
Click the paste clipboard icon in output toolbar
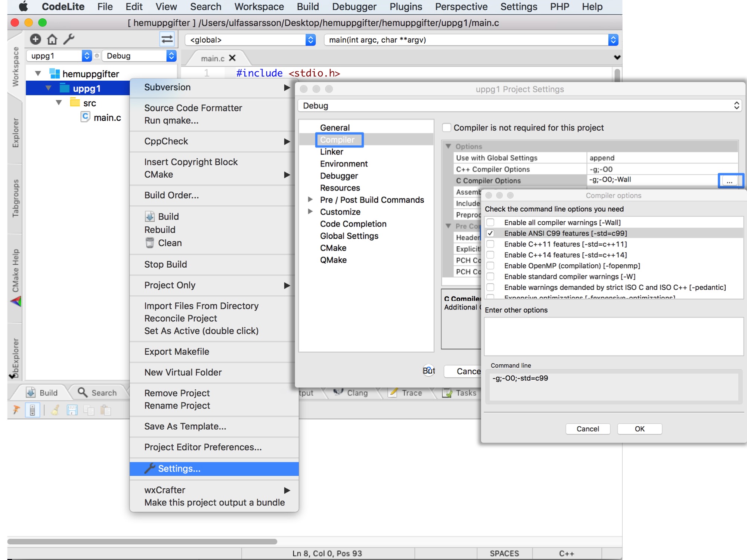[x=106, y=410]
